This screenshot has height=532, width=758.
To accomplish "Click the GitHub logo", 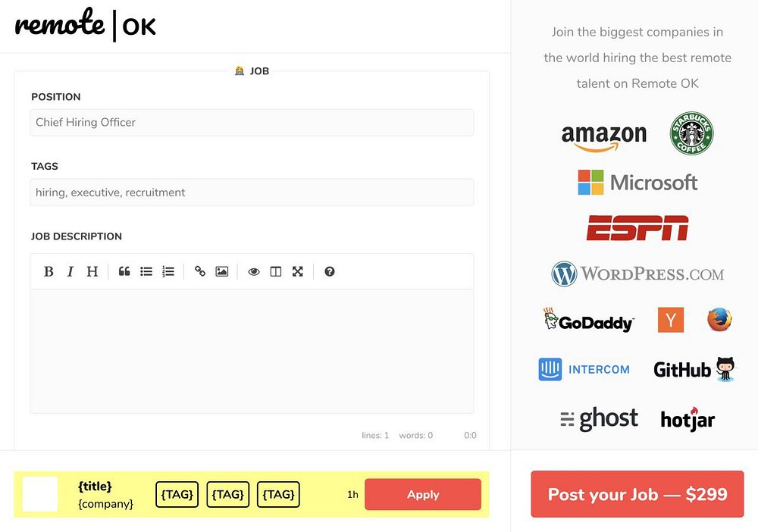I will [694, 370].
